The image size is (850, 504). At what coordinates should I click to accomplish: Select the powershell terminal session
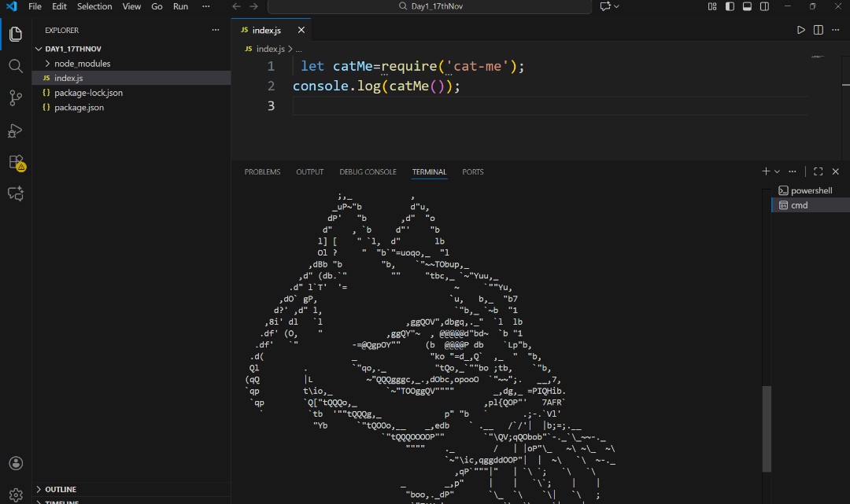[x=806, y=189]
